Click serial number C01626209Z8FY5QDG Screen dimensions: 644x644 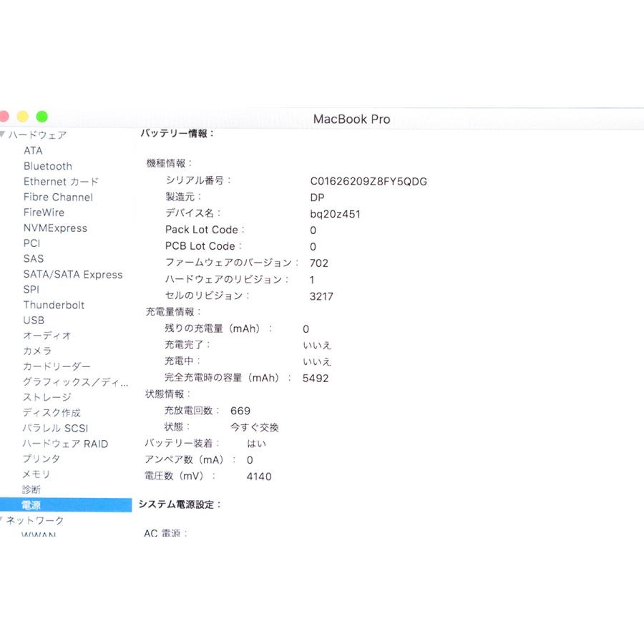(369, 182)
